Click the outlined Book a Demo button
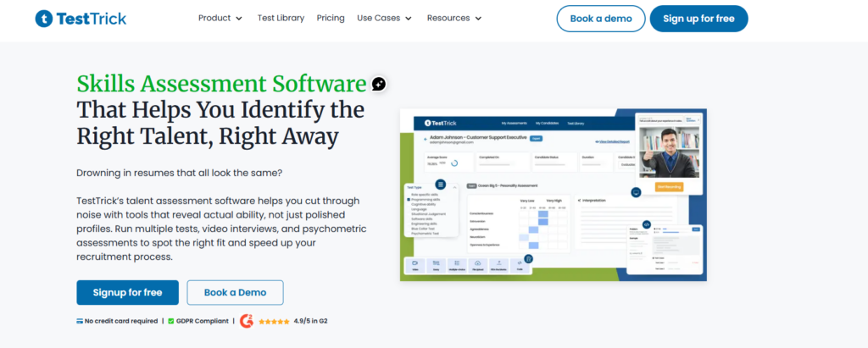Screen dimensions: 868x348 236,293
